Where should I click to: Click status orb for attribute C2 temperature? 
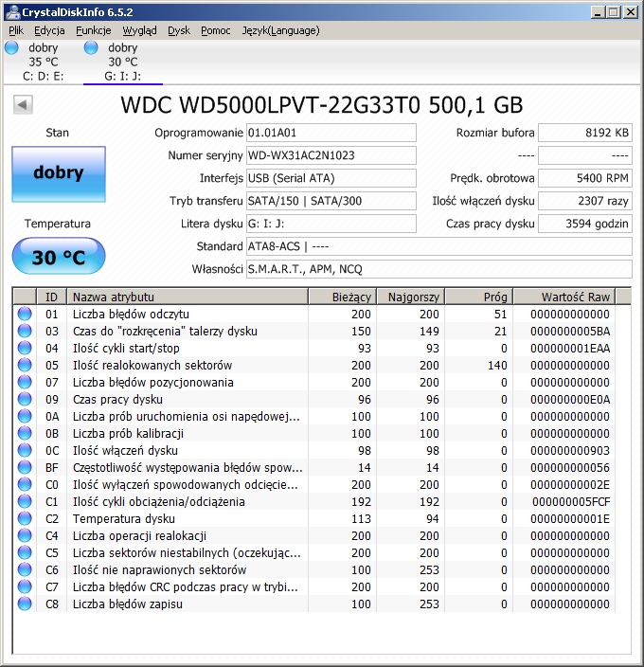pos(25,518)
